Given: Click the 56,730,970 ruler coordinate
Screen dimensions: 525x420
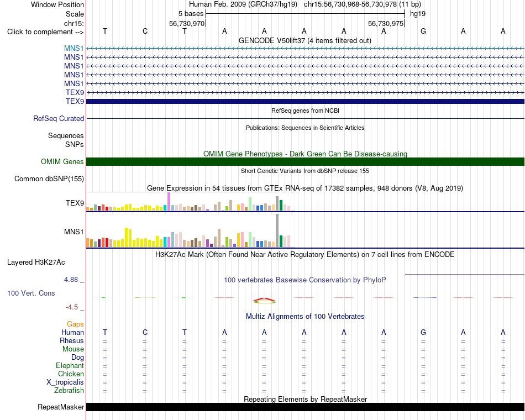Looking at the screenshot, I should pyautogui.click(x=186, y=23).
